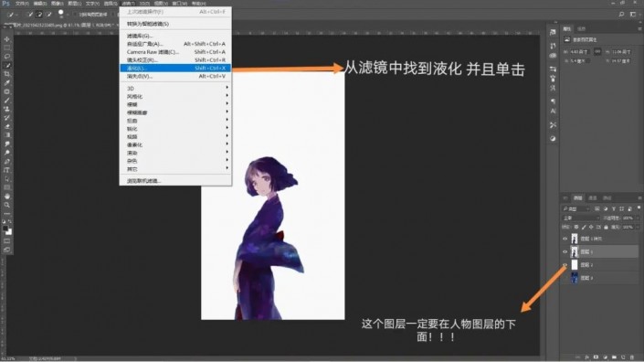
Task: Choose 转换为智能滤镜 menu entry
Action: point(175,24)
